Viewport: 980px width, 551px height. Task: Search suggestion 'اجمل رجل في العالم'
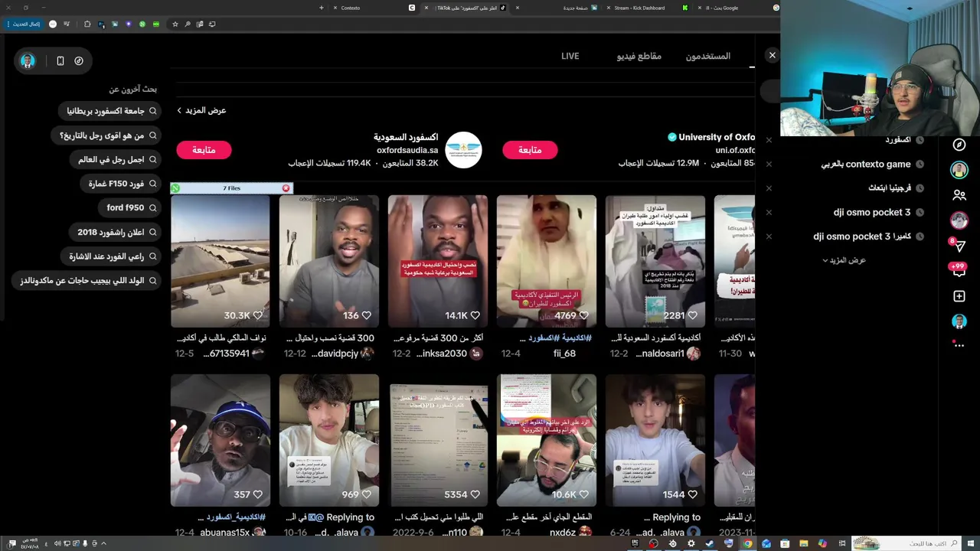[x=116, y=159]
